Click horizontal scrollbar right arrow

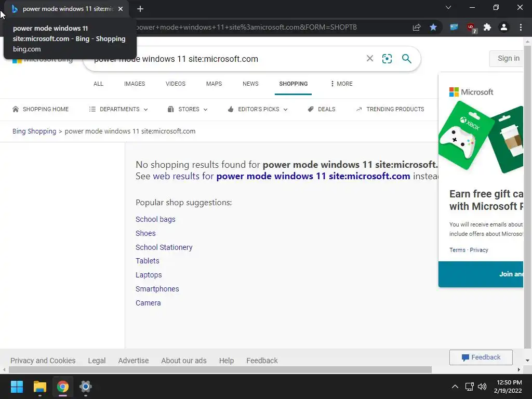(x=519, y=369)
